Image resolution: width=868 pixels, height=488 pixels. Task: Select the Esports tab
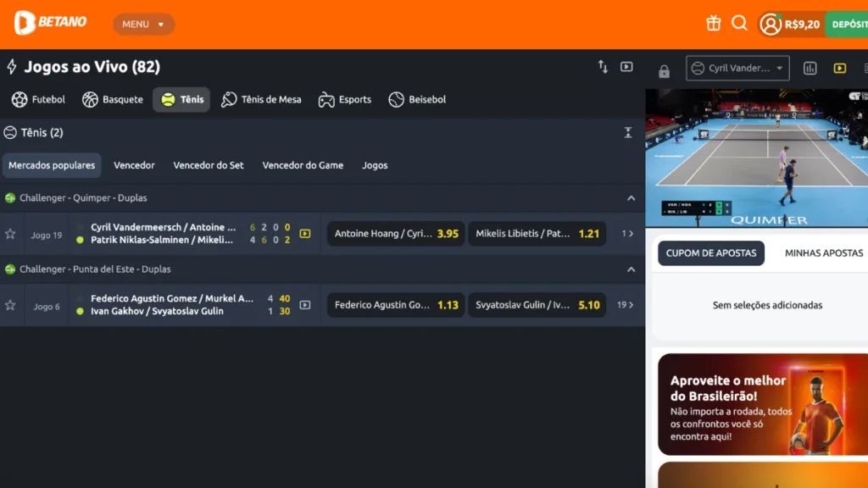pos(344,100)
